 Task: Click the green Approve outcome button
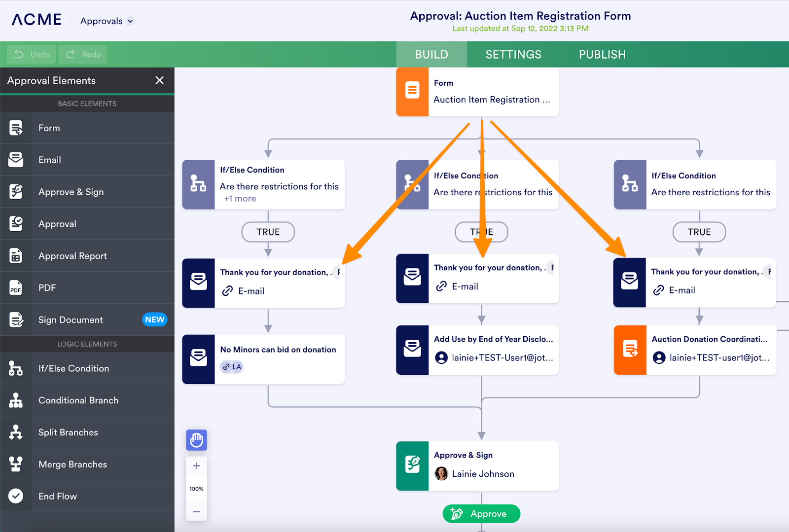[481, 514]
